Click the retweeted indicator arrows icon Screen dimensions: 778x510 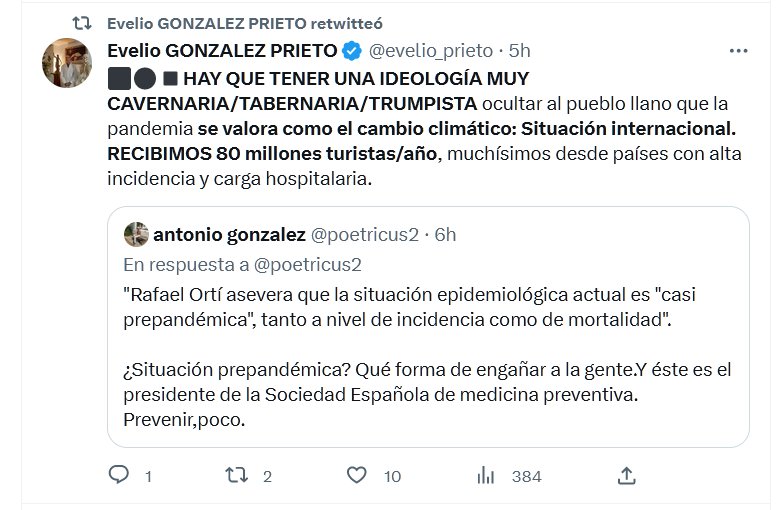(84, 22)
